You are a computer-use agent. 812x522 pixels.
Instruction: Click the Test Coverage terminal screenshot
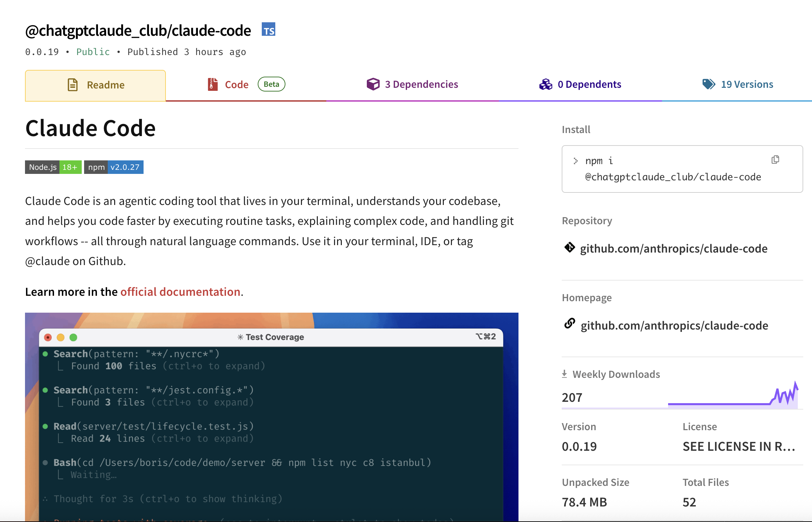[x=271, y=417]
